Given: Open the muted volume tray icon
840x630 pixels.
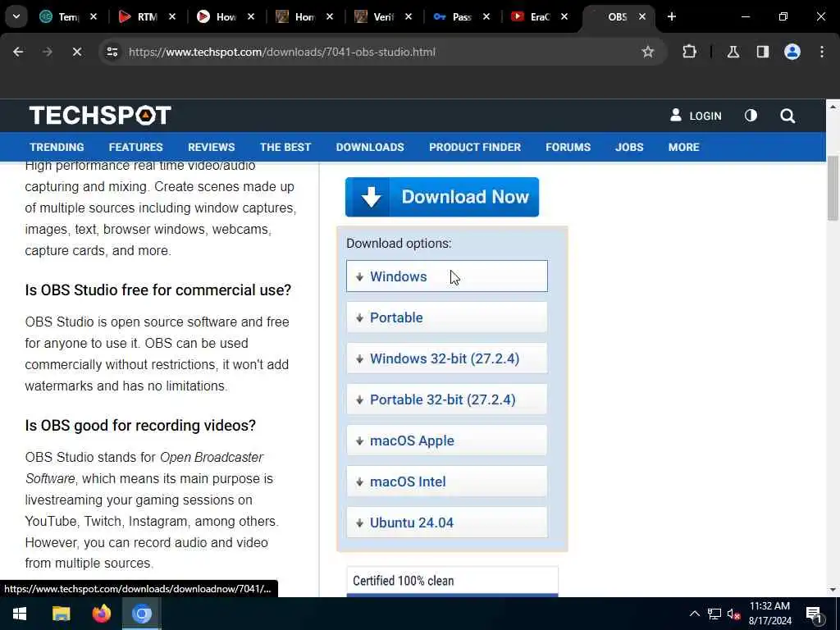Looking at the screenshot, I should tap(733, 614).
